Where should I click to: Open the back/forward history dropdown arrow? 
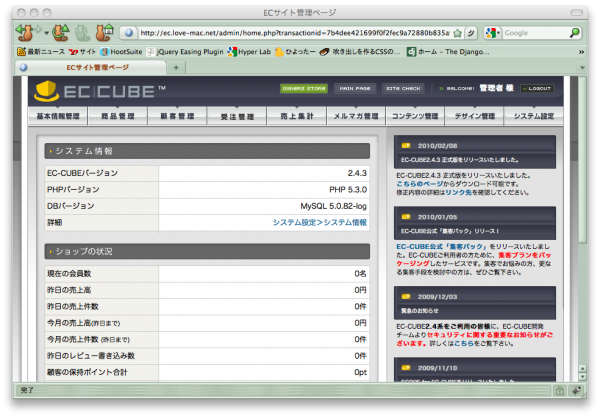coord(47,33)
